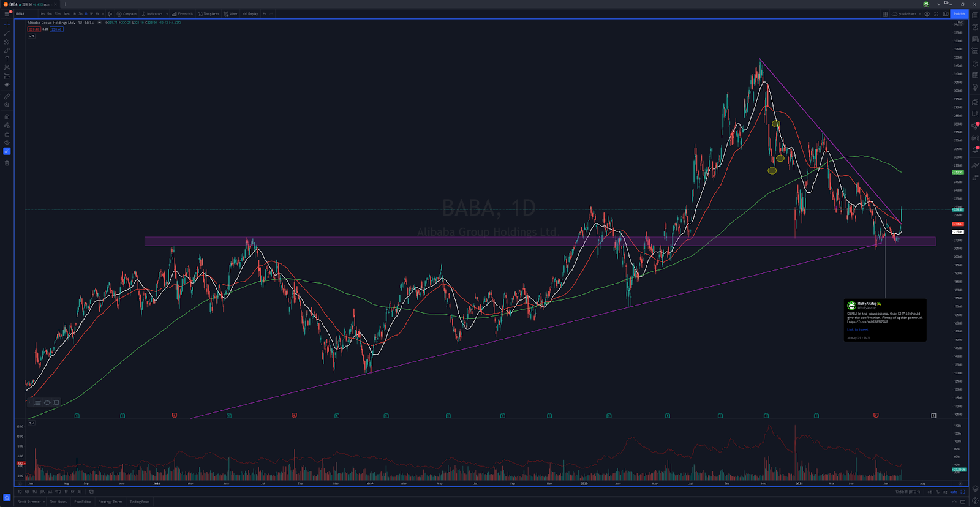This screenshot has height=507, width=980.
Task: Open the public chat panel in sidebar
Action: click(975, 102)
